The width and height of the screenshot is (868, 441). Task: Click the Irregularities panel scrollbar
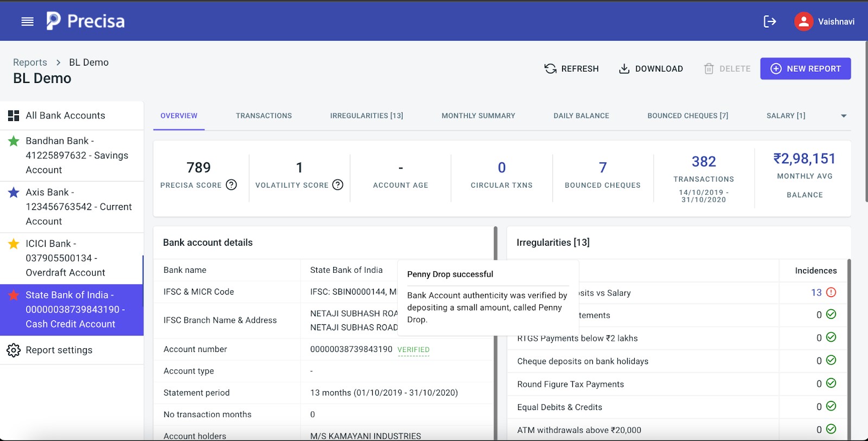pyautogui.click(x=849, y=347)
